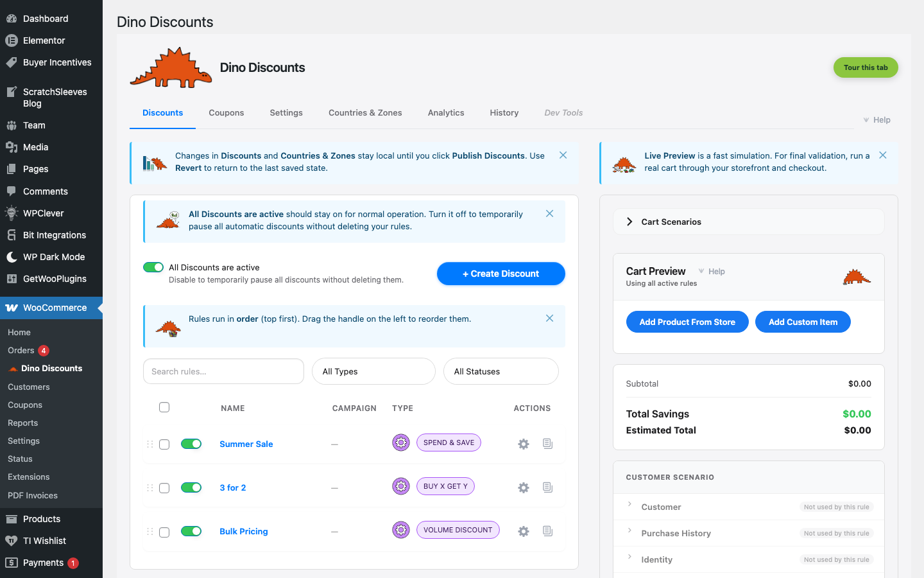
Task: Open the gear settings for Summer Sale
Action: click(x=524, y=444)
